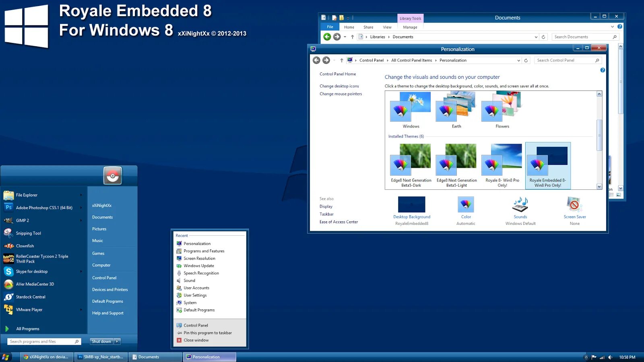Launch Adobe Photoshop CS5.1 icon
Screen dimensions: 644x362
point(8,208)
